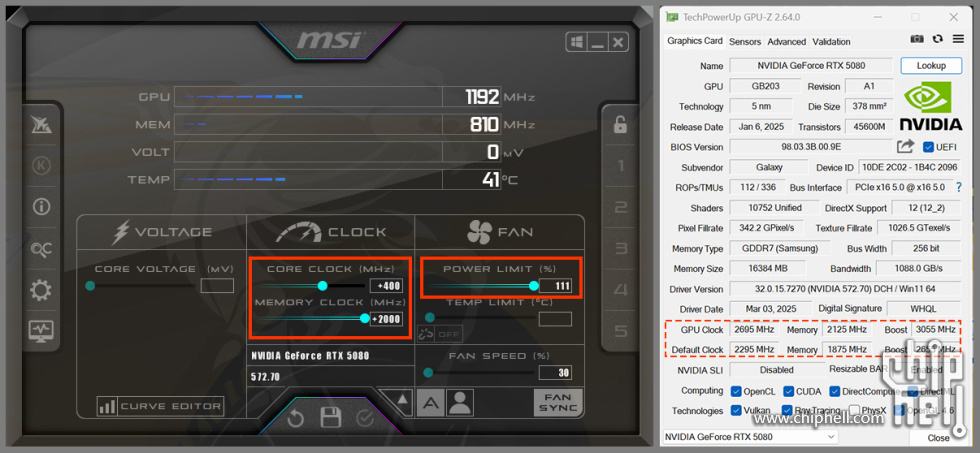Open the Curve Editor
The image size is (980, 453).
(x=161, y=406)
